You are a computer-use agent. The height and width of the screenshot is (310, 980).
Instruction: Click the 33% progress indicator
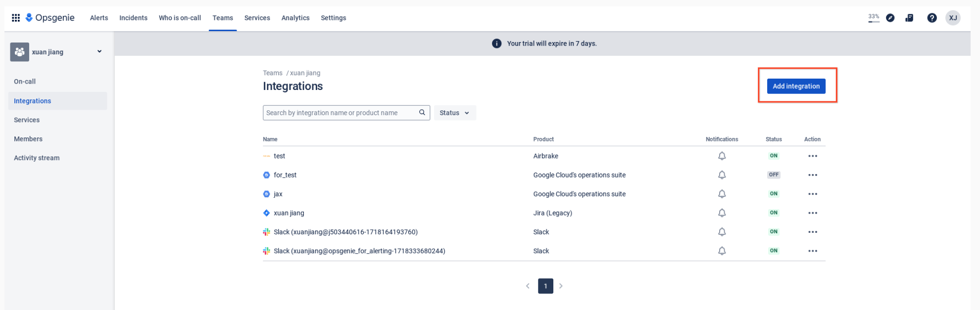874,18
